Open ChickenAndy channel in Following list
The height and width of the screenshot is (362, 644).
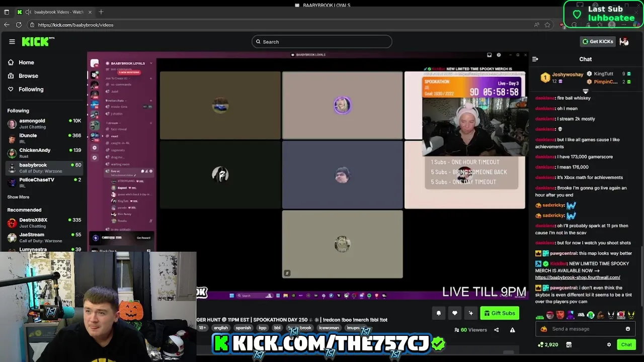(44, 153)
